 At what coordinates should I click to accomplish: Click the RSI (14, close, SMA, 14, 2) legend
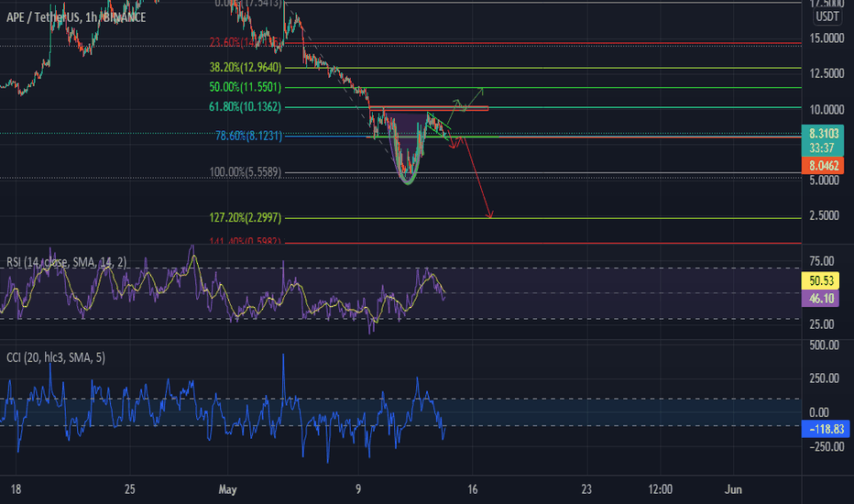[x=67, y=262]
